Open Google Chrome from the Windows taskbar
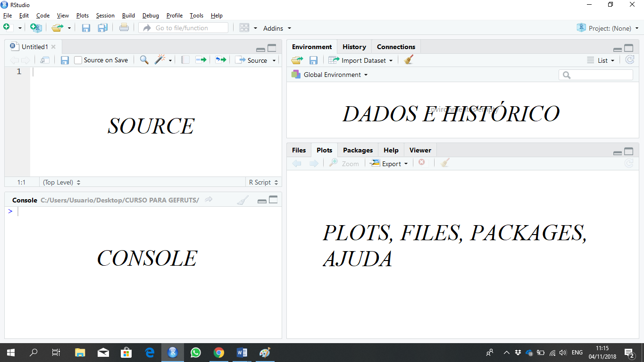Screen dimensions: 644x362 [218, 352]
